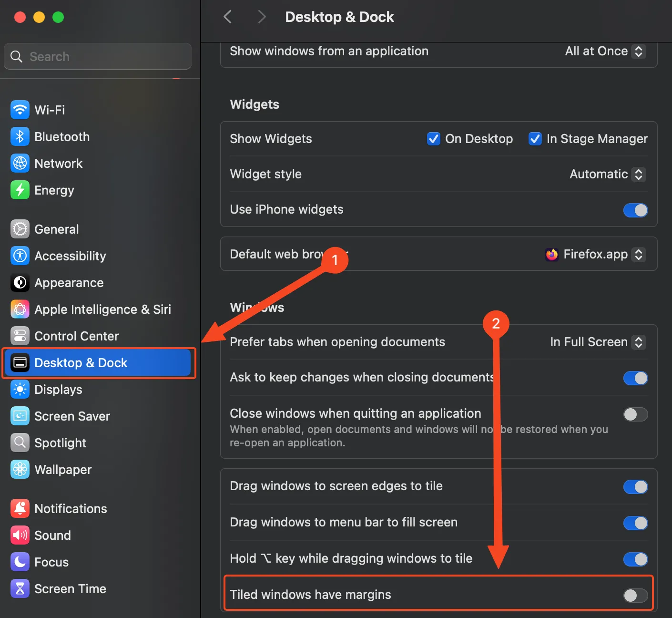672x618 pixels.
Task: Open Wi-Fi settings icon in sidebar
Action: [x=20, y=110]
